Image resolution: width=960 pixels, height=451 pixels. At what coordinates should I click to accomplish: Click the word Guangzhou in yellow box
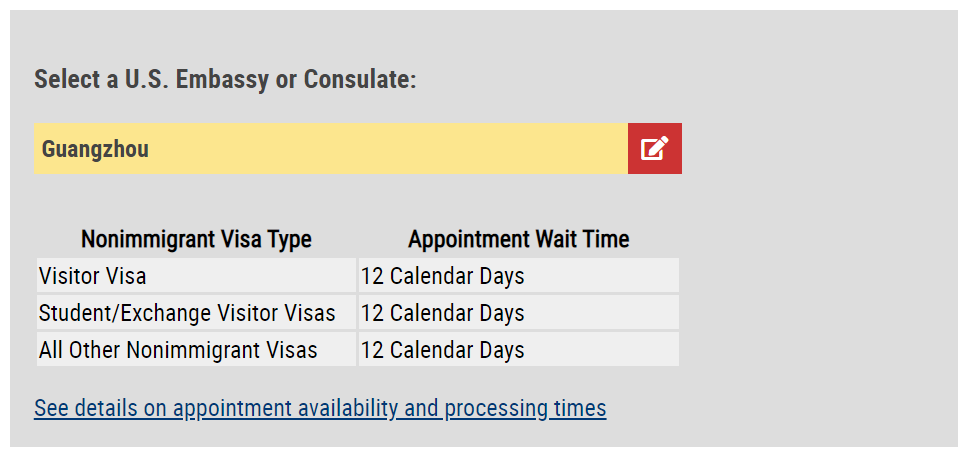pyautogui.click(x=95, y=149)
